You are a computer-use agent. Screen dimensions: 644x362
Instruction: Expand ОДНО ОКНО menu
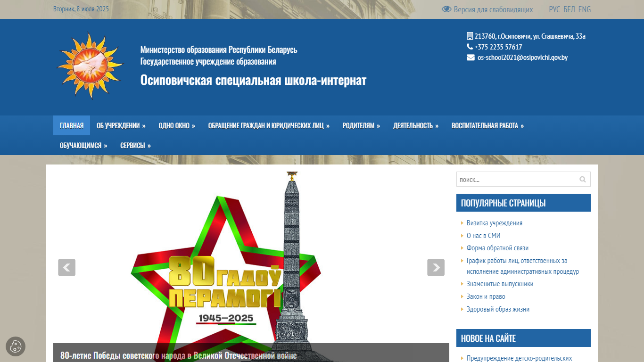pos(177,125)
